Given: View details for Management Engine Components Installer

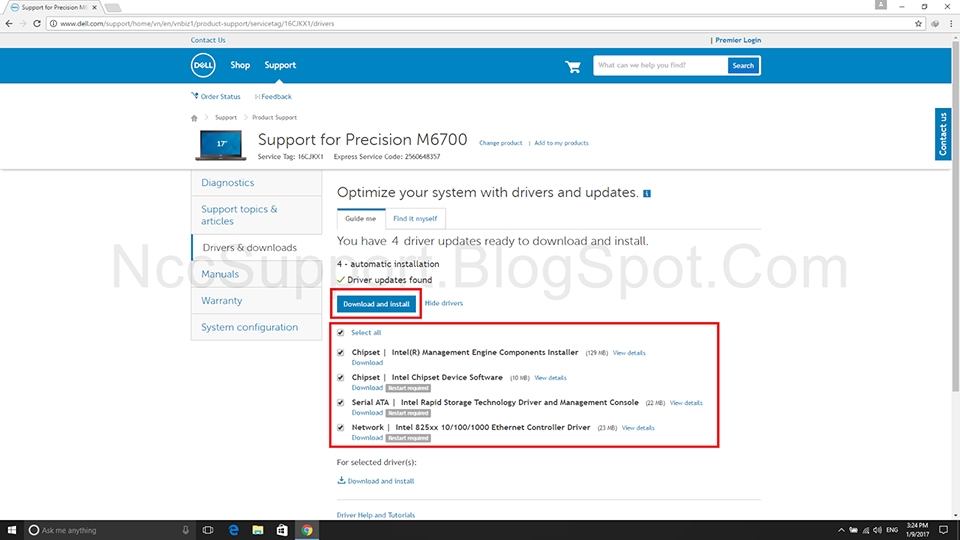Looking at the screenshot, I should coord(629,353).
